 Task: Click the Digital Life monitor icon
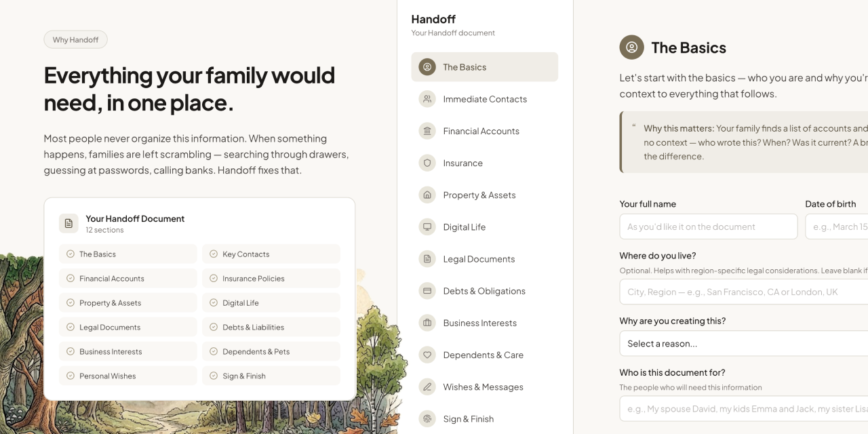tap(427, 226)
